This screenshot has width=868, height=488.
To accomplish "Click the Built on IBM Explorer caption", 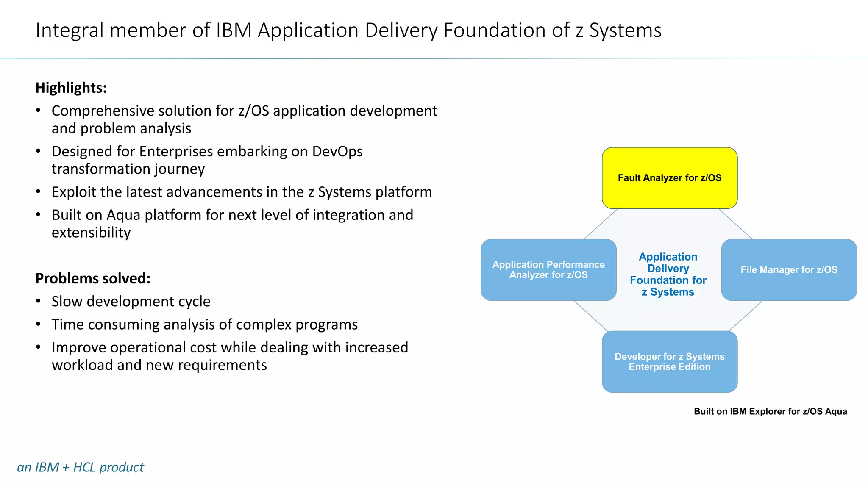I will tap(770, 411).
